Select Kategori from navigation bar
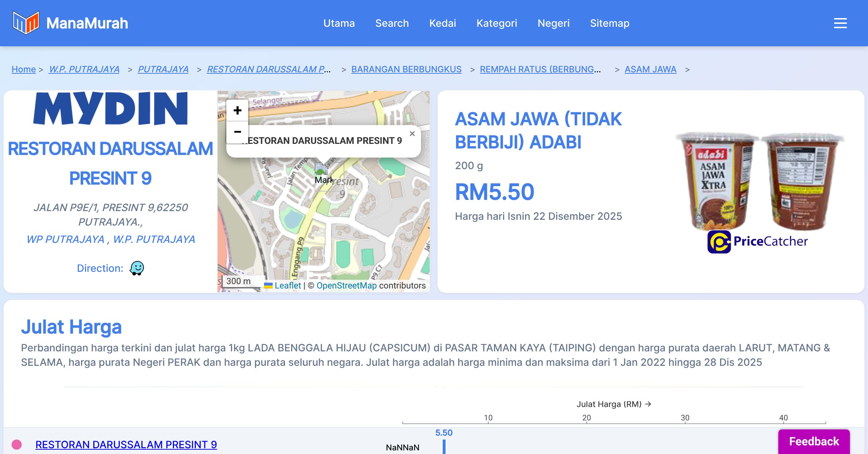868x454 pixels. point(497,23)
